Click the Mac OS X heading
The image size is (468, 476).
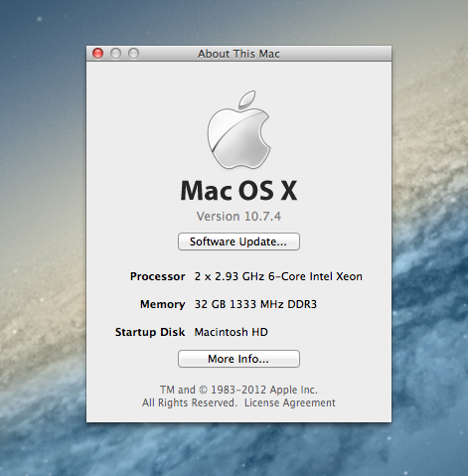tap(238, 191)
